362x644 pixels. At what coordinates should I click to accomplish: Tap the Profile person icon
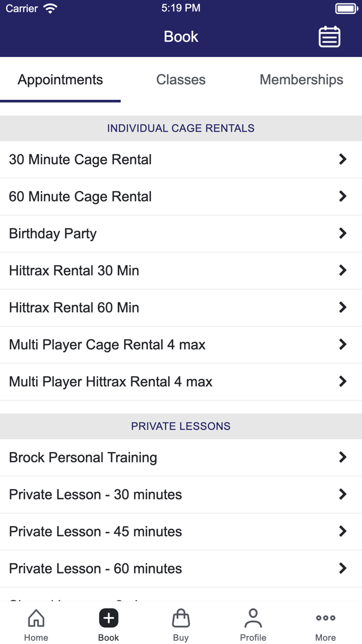pyautogui.click(x=253, y=618)
